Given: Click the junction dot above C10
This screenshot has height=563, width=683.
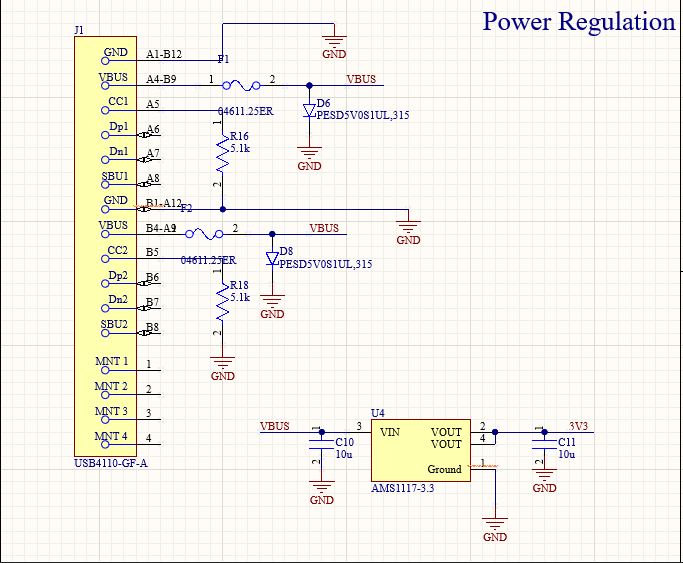Looking at the screenshot, I should (x=321, y=432).
